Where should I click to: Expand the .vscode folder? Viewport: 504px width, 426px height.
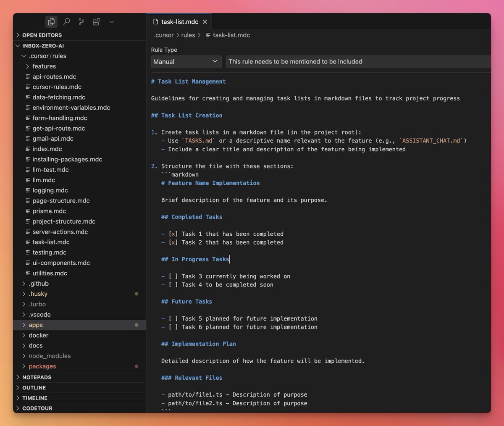80,314
